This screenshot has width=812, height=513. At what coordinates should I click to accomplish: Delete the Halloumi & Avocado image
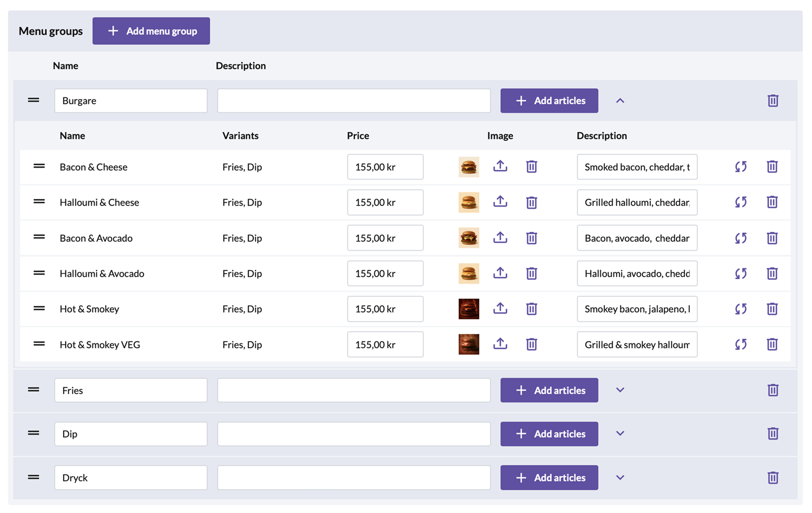tap(531, 273)
